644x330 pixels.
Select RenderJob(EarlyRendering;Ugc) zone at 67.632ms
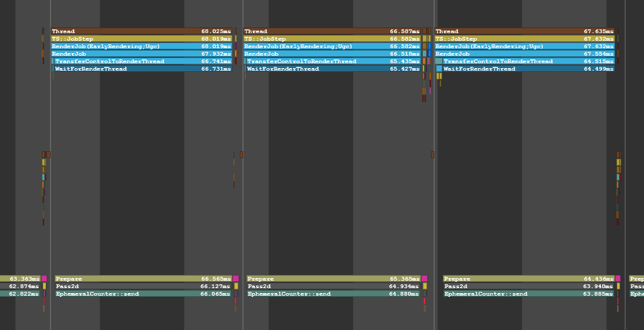click(525, 46)
